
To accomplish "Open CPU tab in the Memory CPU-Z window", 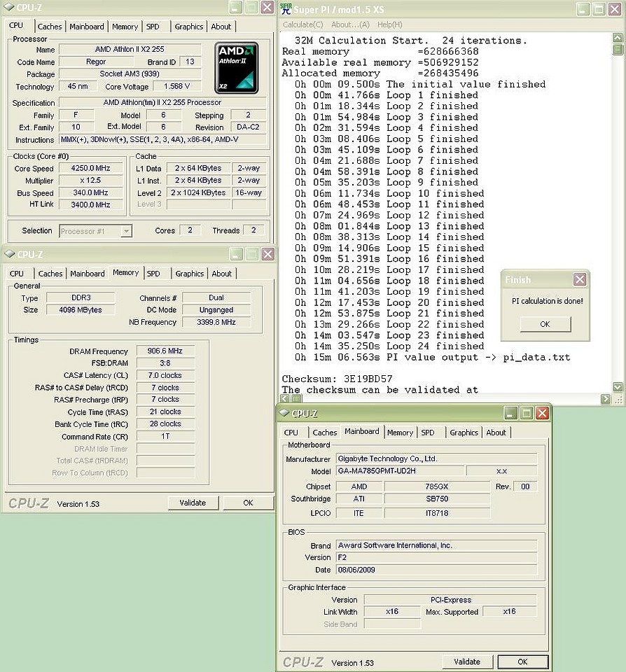I will [x=17, y=274].
